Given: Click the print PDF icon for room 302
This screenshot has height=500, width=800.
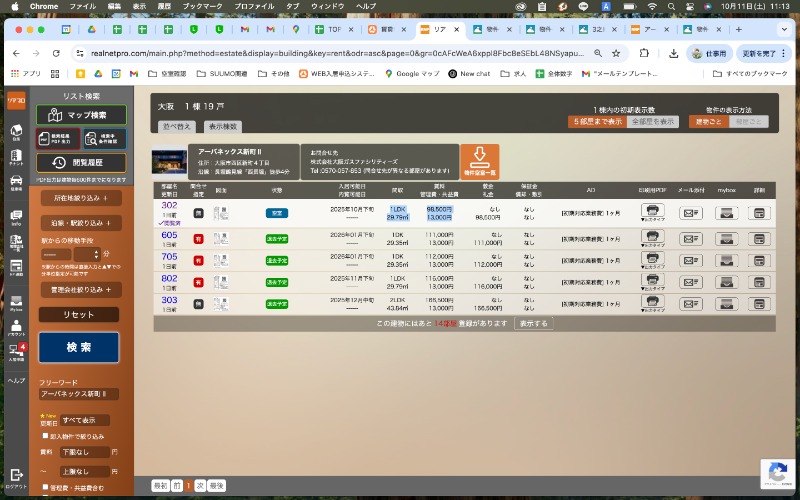Looking at the screenshot, I should (x=653, y=210).
